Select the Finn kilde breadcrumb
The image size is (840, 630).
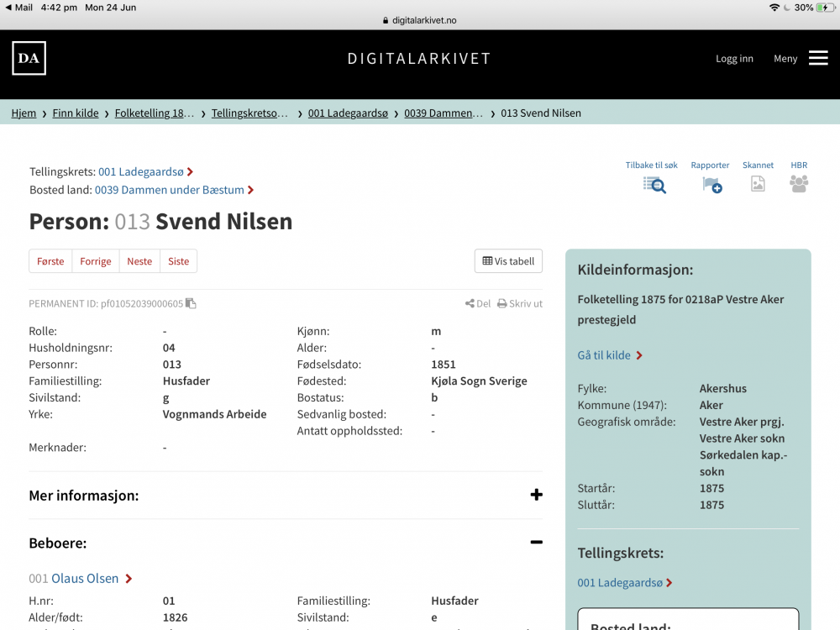tap(76, 113)
